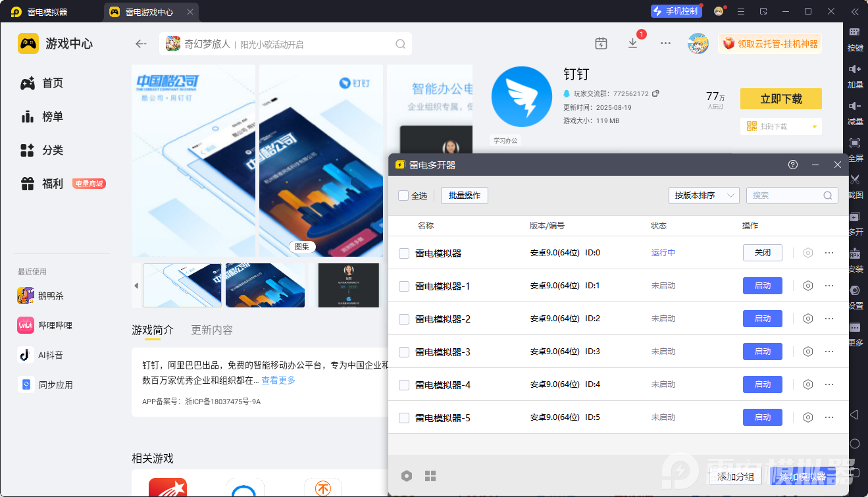Click 关闭 to stop the running 雷电模拟器

[x=763, y=253]
